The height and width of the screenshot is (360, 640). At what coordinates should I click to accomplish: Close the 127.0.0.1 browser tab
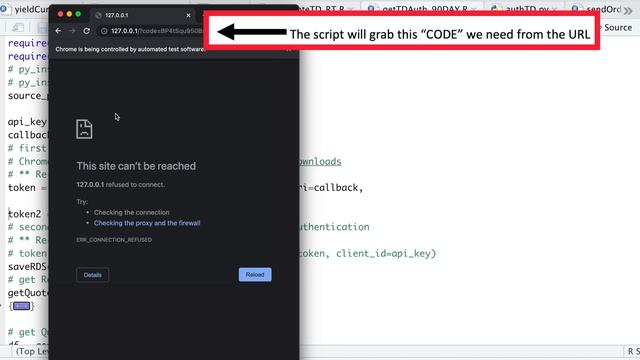[x=188, y=15]
